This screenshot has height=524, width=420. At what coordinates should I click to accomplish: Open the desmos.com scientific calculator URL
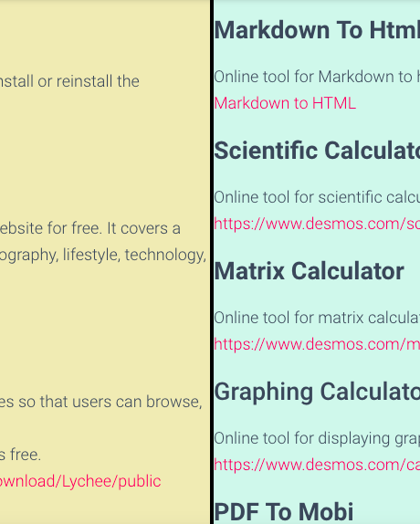tap(317, 224)
